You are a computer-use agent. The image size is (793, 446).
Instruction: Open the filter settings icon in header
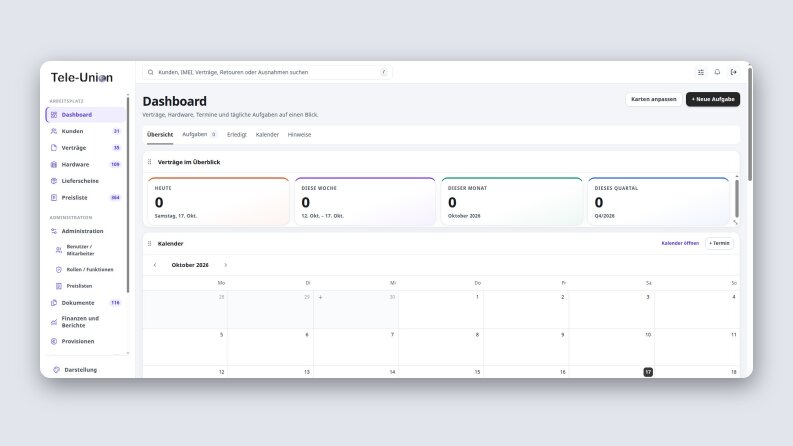701,72
